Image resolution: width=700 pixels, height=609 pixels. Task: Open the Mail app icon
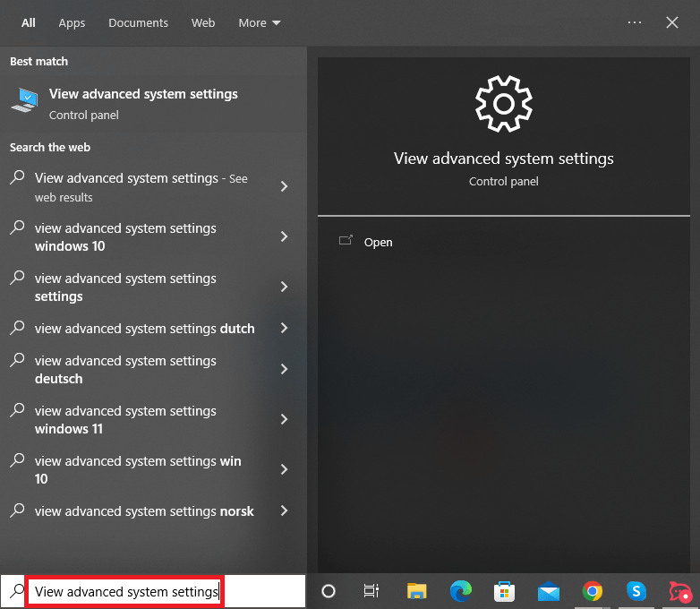[549, 591]
